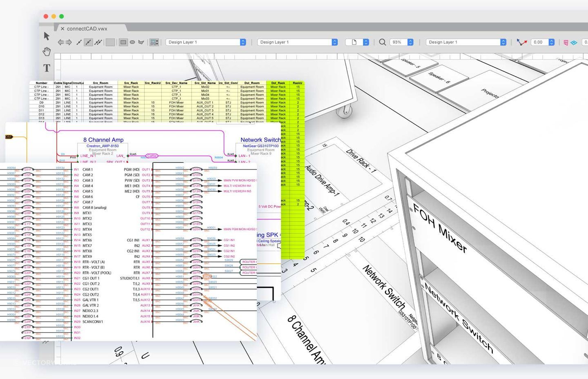The image size is (588, 379).
Task: Click the 8 Channel Amp title
Action: (x=103, y=140)
